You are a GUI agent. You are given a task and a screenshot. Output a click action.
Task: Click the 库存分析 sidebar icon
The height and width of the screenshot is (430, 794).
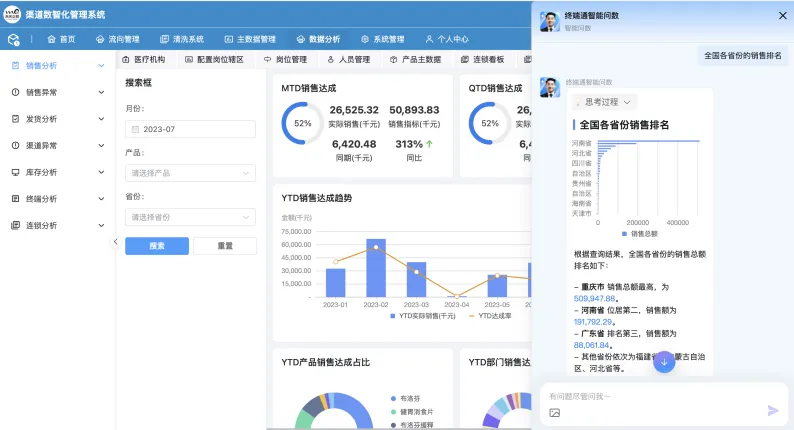coord(15,172)
